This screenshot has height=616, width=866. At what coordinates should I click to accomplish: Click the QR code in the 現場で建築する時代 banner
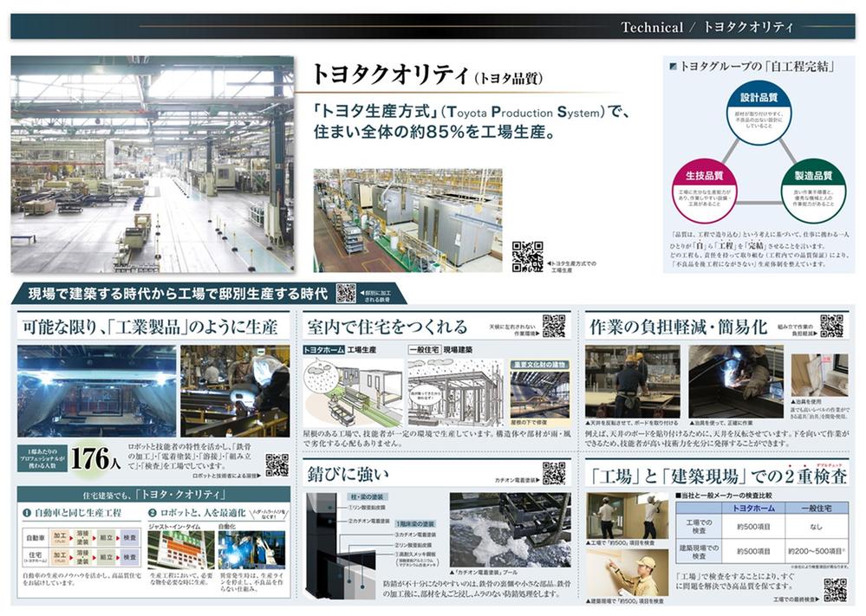[346, 293]
